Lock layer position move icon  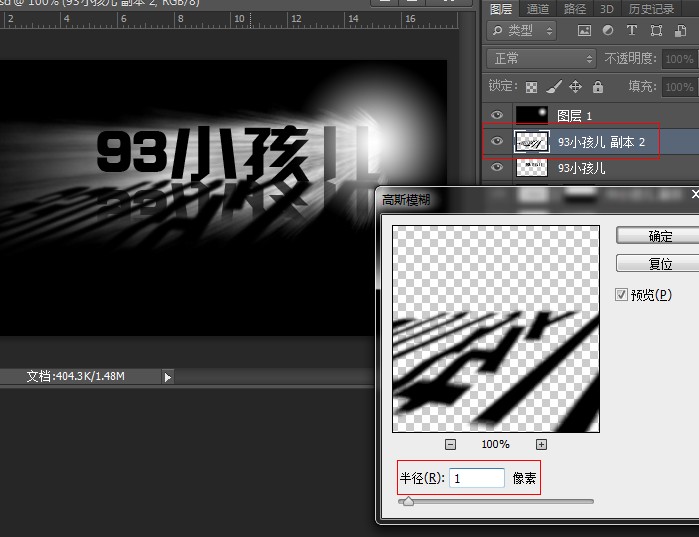coord(576,87)
